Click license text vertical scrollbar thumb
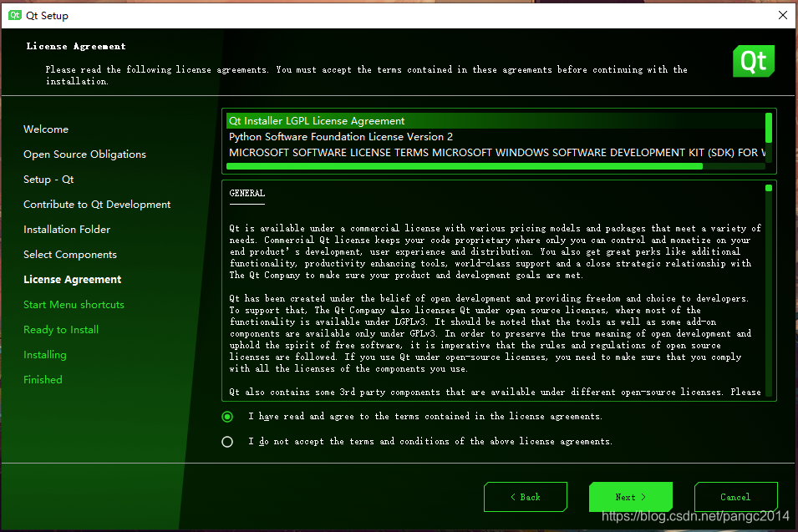Screen dimensions: 798x532 [x=769, y=188]
